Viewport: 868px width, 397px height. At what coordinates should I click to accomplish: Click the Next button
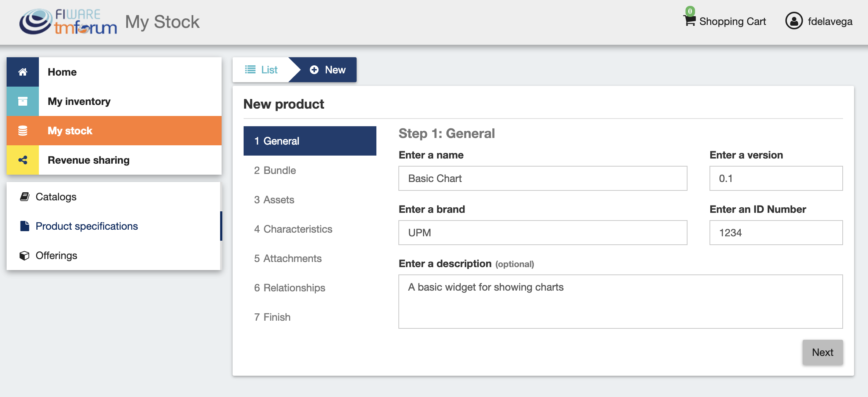[x=823, y=352]
